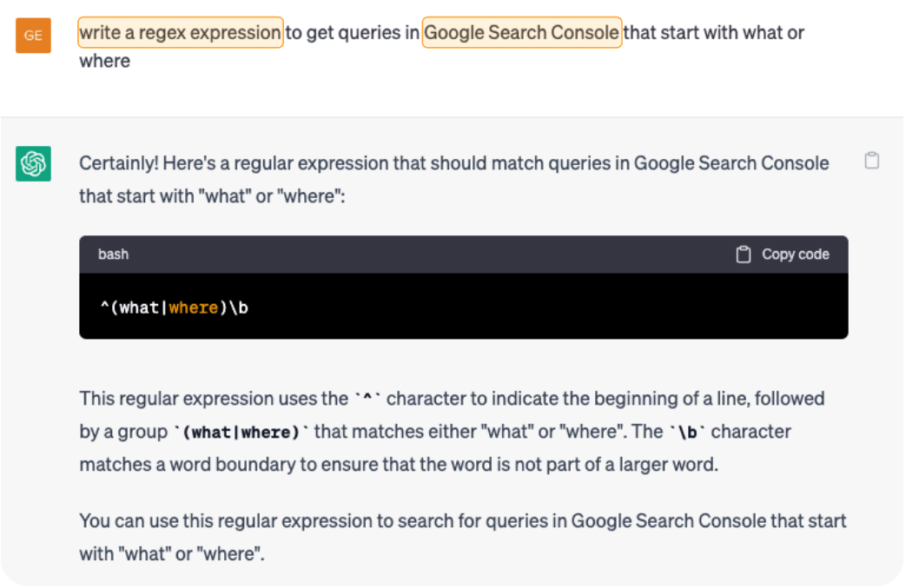This screenshot has width=906, height=588.
Task: Click the GE avatar next to the prompt
Action: tap(32, 36)
